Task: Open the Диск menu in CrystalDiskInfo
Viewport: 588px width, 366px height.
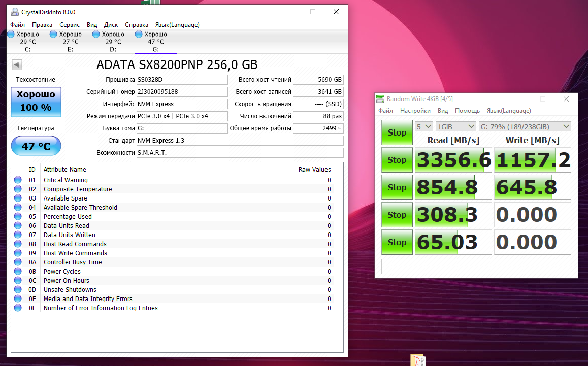Action: click(x=111, y=25)
